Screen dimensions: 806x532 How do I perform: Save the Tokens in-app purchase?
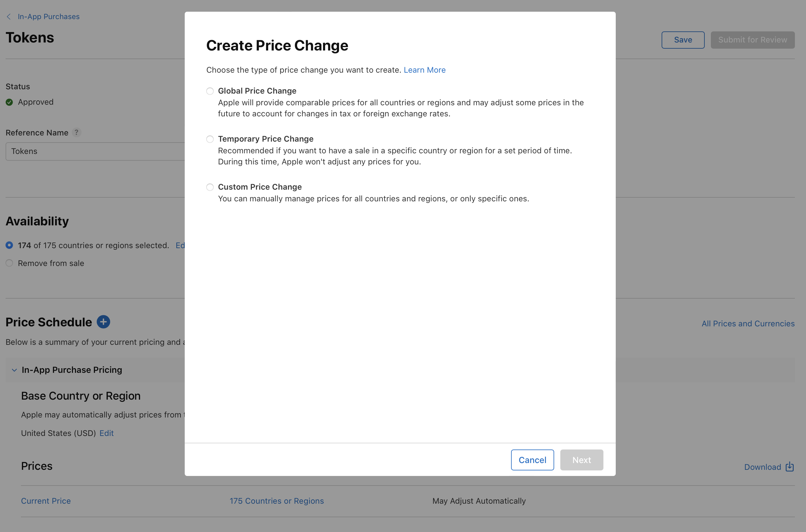tap(683, 40)
